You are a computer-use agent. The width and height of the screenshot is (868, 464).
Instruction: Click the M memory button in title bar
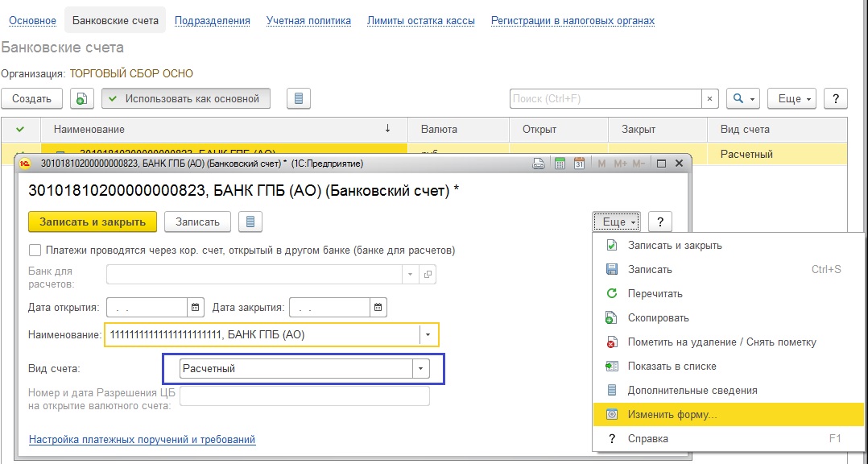click(x=601, y=164)
